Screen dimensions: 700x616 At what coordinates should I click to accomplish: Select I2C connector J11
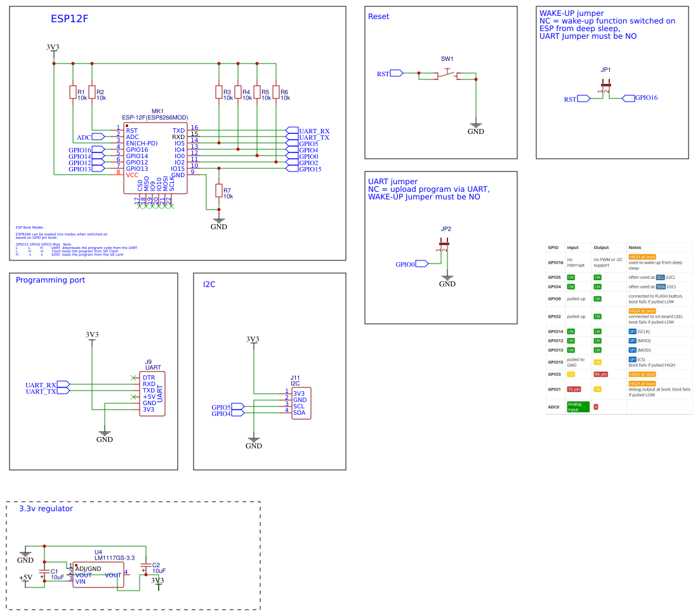303,402
